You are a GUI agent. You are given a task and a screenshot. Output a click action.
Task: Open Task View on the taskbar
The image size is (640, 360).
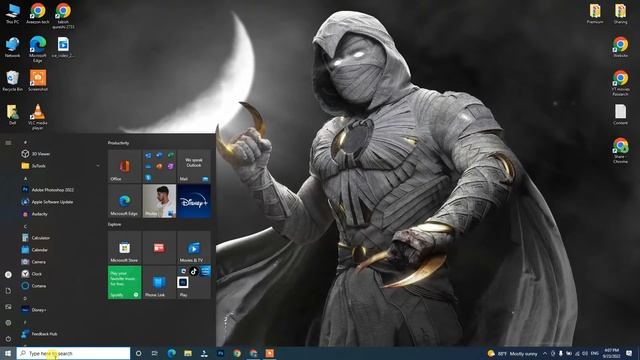coord(155,353)
